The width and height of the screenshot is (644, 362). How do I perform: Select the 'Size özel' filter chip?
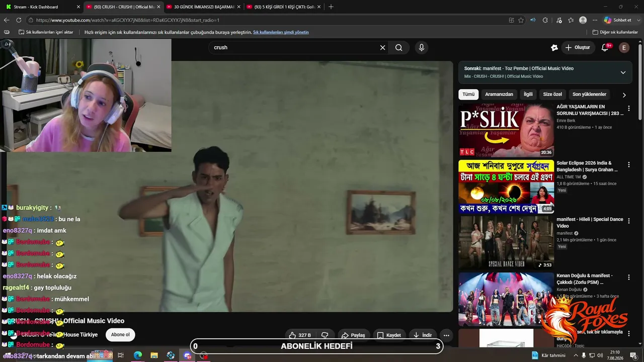click(x=552, y=95)
